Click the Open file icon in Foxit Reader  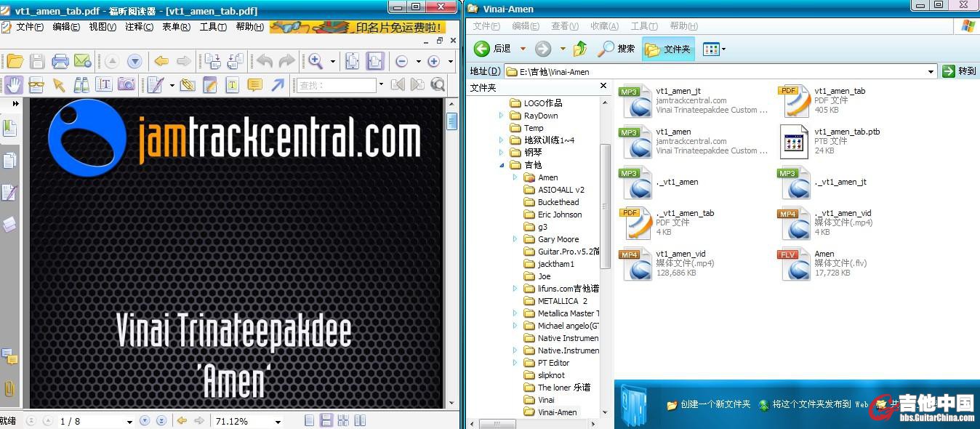[14, 61]
